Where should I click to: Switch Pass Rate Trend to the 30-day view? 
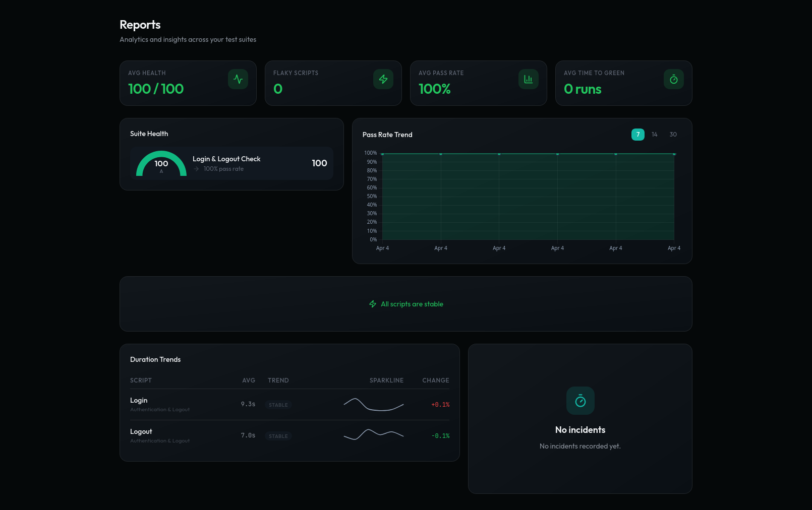pyautogui.click(x=673, y=135)
